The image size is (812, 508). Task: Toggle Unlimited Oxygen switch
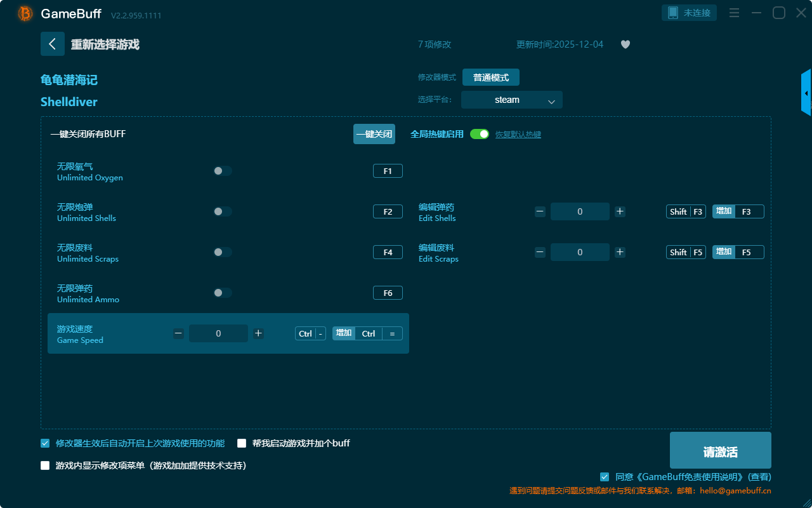coord(223,171)
